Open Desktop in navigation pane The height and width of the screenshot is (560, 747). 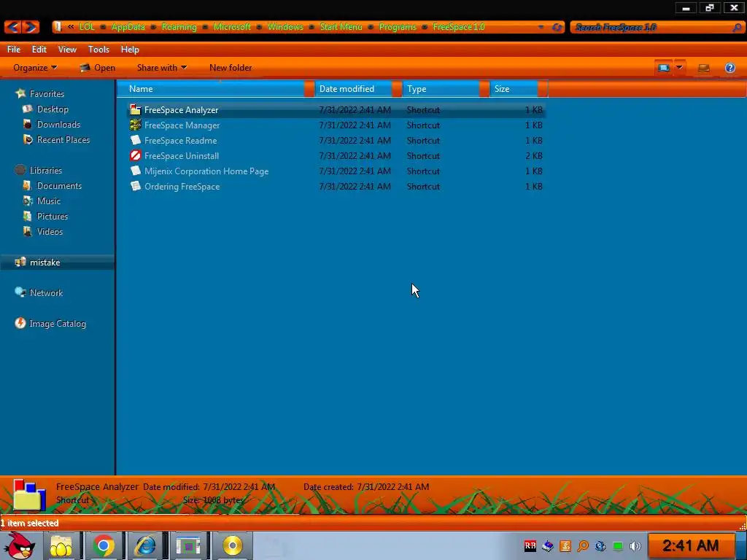pyautogui.click(x=53, y=109)
